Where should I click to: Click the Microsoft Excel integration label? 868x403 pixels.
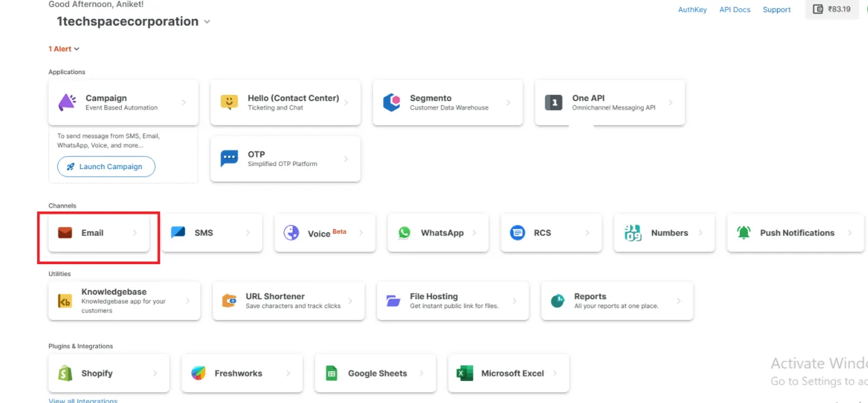512,373
